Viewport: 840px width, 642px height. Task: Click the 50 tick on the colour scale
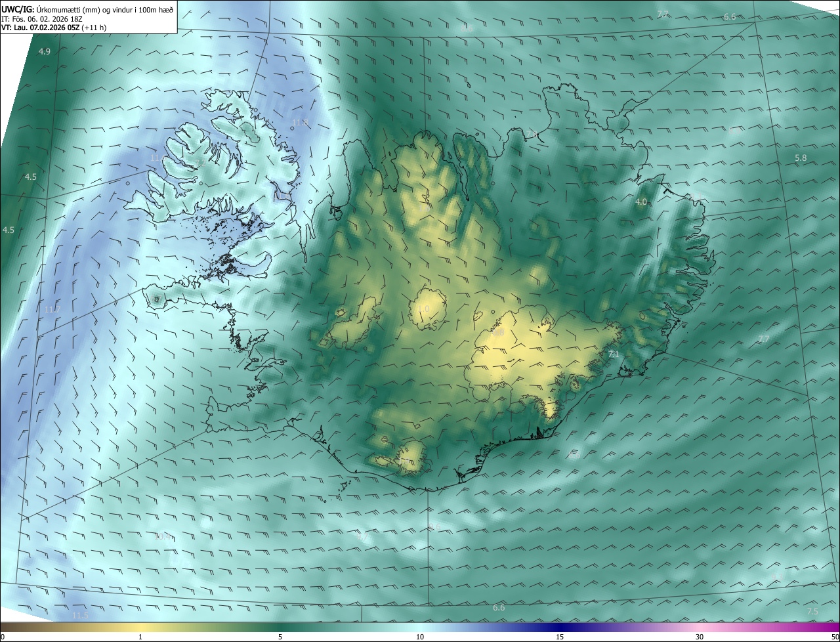pos(834,637)
